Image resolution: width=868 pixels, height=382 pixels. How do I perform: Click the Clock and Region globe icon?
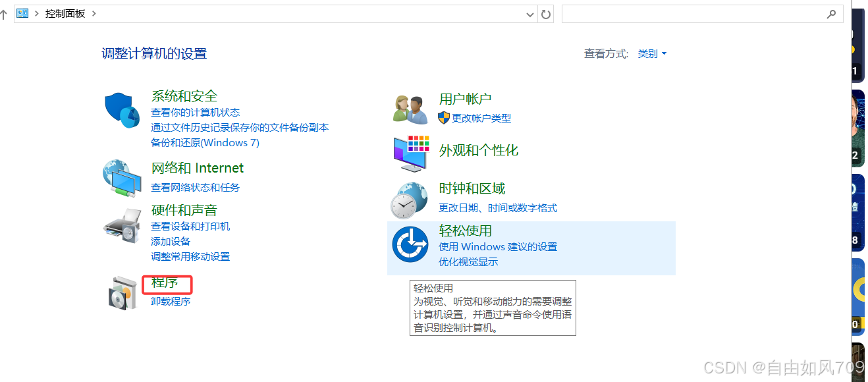pyautogui.click(x=410, y=200)
